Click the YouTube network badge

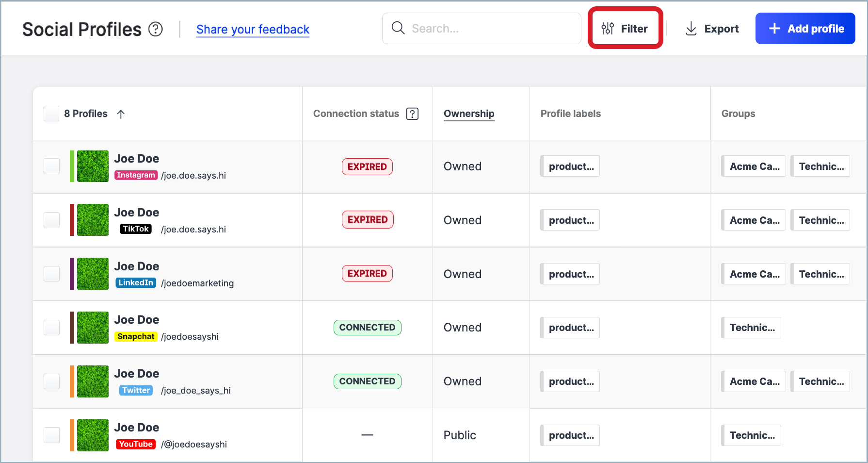click(x=136, y=444)
